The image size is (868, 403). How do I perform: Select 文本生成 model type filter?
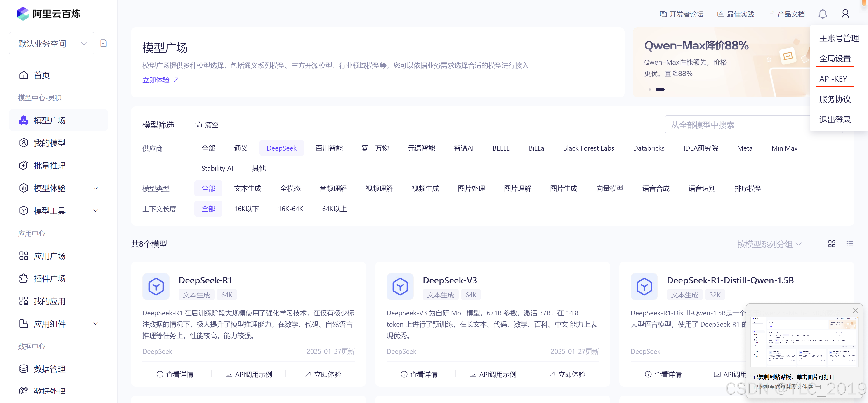pyautogui.click(x=248, y=188)
